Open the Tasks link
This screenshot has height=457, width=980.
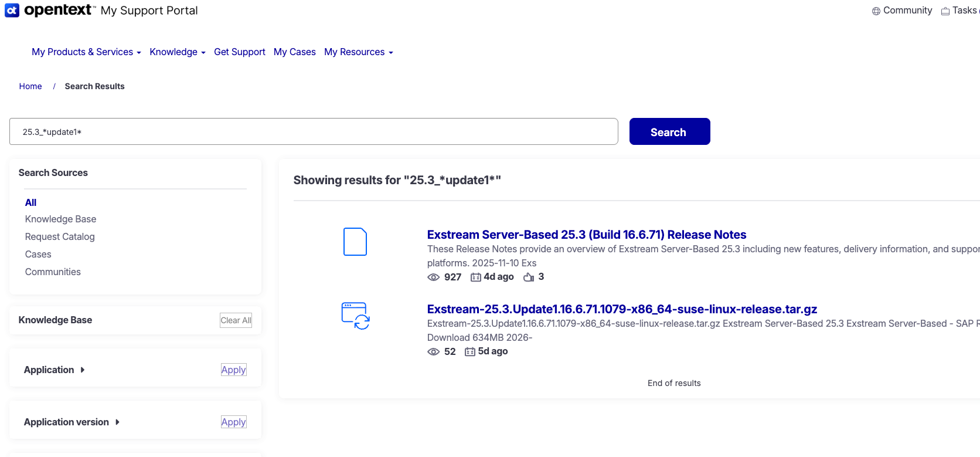(x=965, y=11)
